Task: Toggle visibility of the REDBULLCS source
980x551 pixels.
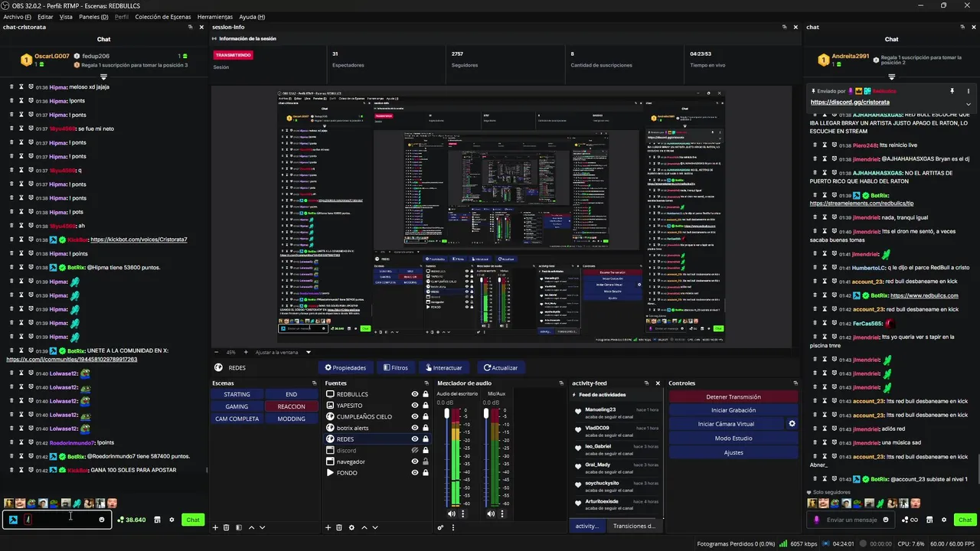Action: point(415,394)
